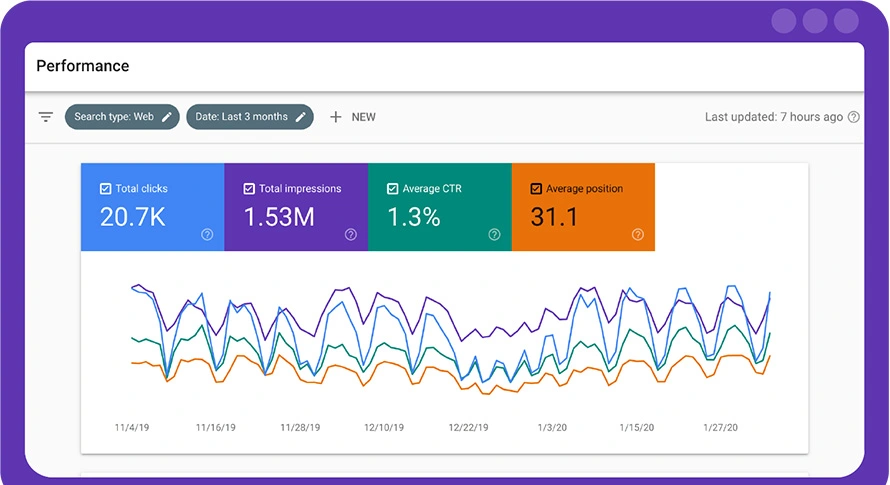Toggle the Total impressions checkbox
Image resolution: width=890 pixels, height=485 pixels.
coord(249,188)
